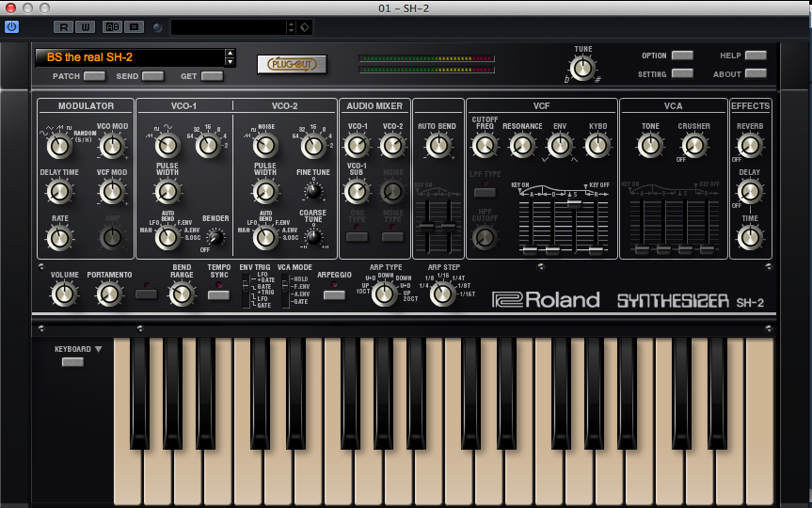Click the effects TIME knob

[749, 238]
